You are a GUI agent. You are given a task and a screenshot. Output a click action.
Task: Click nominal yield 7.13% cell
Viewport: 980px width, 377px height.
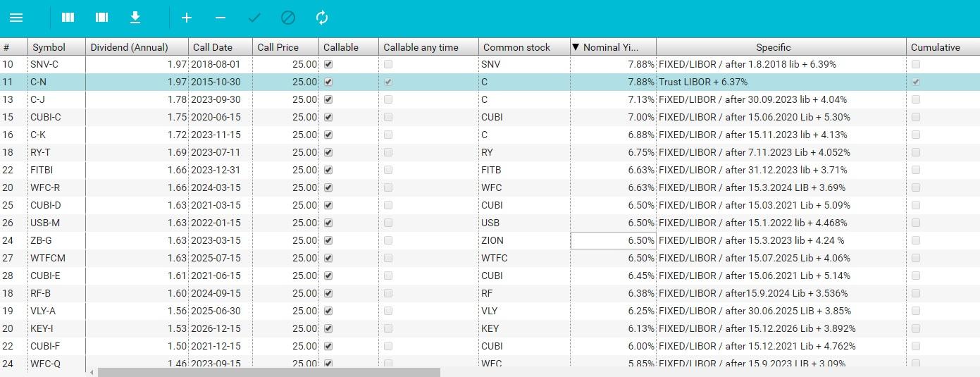(613, 99)
